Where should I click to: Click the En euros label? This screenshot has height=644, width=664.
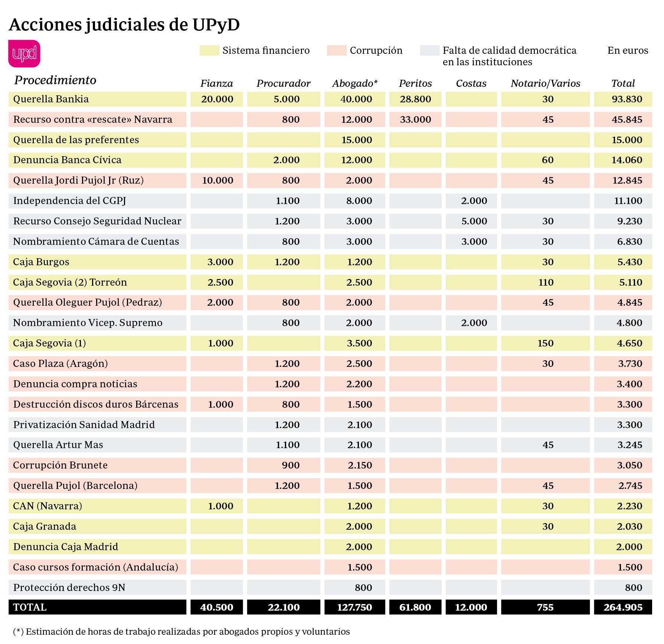[628, 50]
